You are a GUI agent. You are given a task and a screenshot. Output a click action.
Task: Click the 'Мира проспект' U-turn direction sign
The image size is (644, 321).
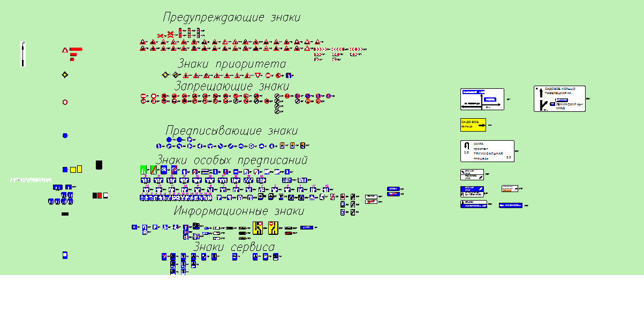(x=487, y=151)
